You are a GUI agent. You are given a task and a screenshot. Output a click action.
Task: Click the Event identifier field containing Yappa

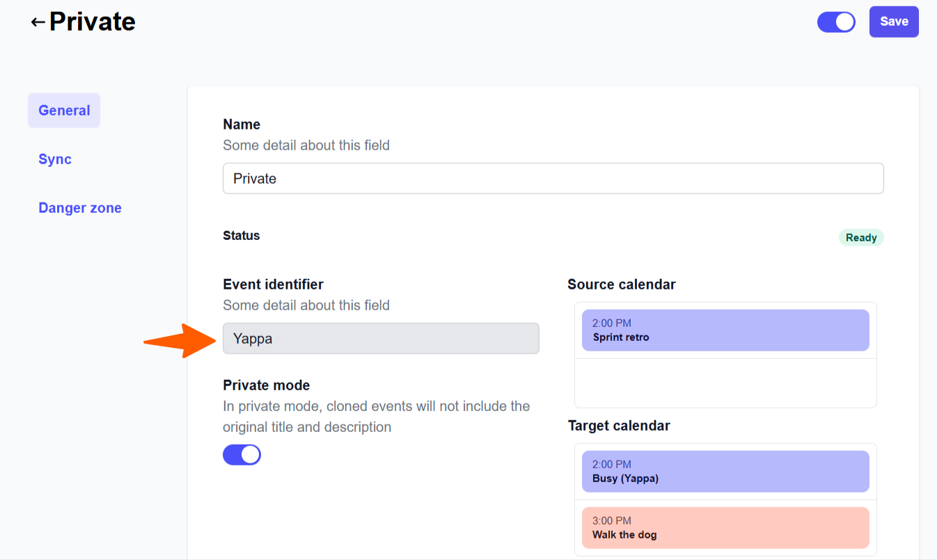(381, 339)
